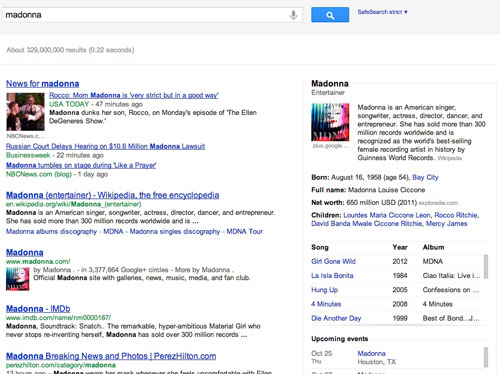
Task: Click the MDNA album cell for Girl Gone Wild
Action: (x=433, y=262)
